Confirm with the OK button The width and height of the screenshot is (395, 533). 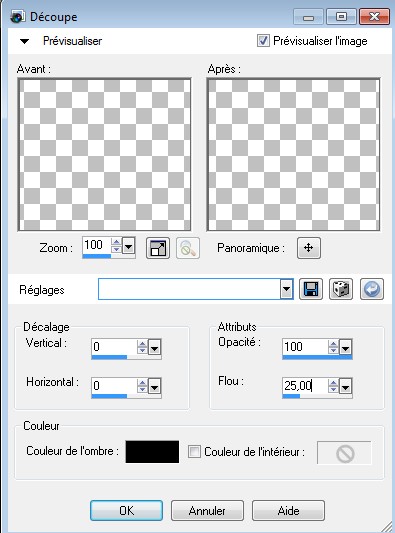(126, 510)
